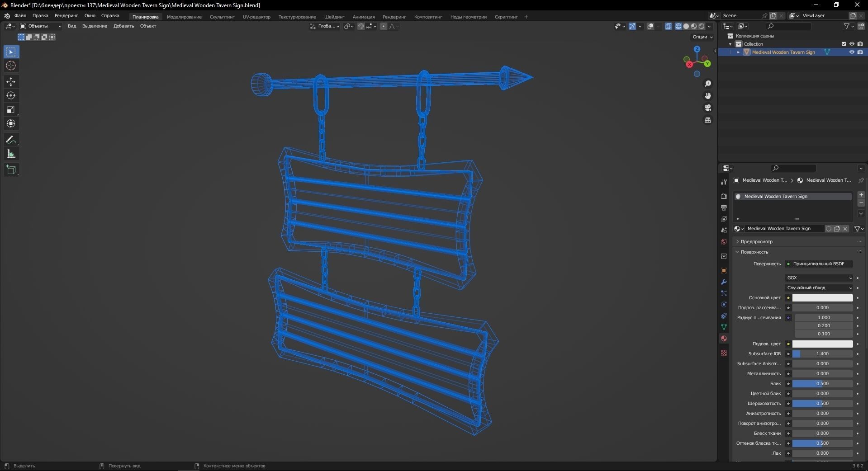This screenshot has width=868, height=471.
Task: Click the 'Опции' button
Action: point(702,37)
